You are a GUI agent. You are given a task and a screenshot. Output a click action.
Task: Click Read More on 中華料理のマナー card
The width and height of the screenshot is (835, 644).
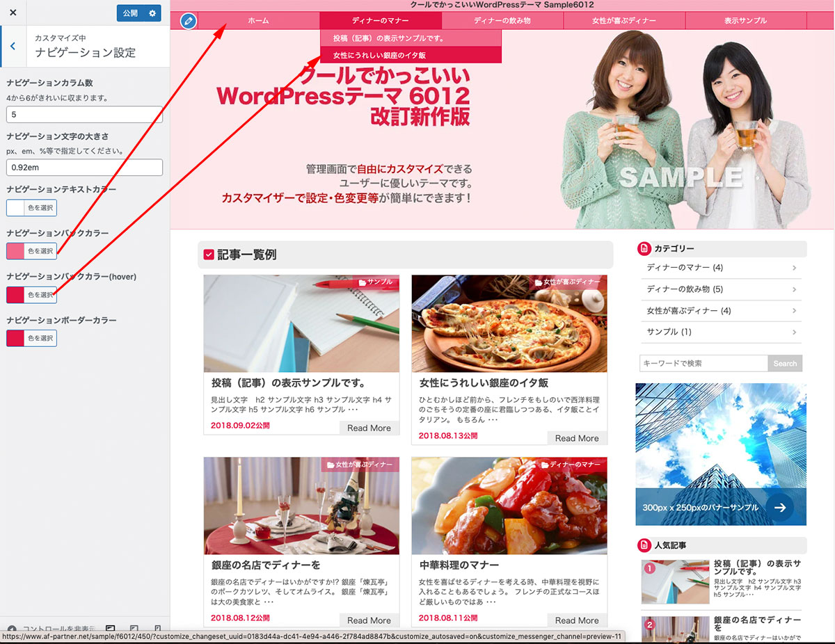coord(577,620)
